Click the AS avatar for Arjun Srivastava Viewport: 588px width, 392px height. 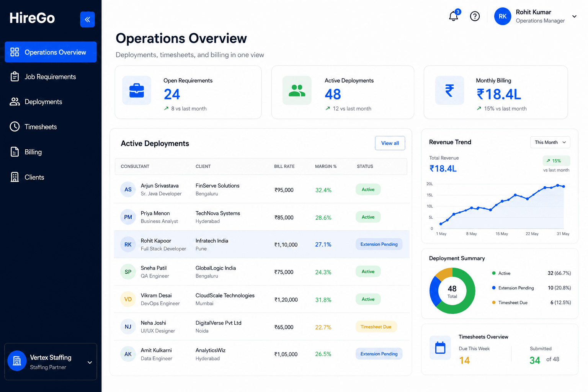(128, 189)
